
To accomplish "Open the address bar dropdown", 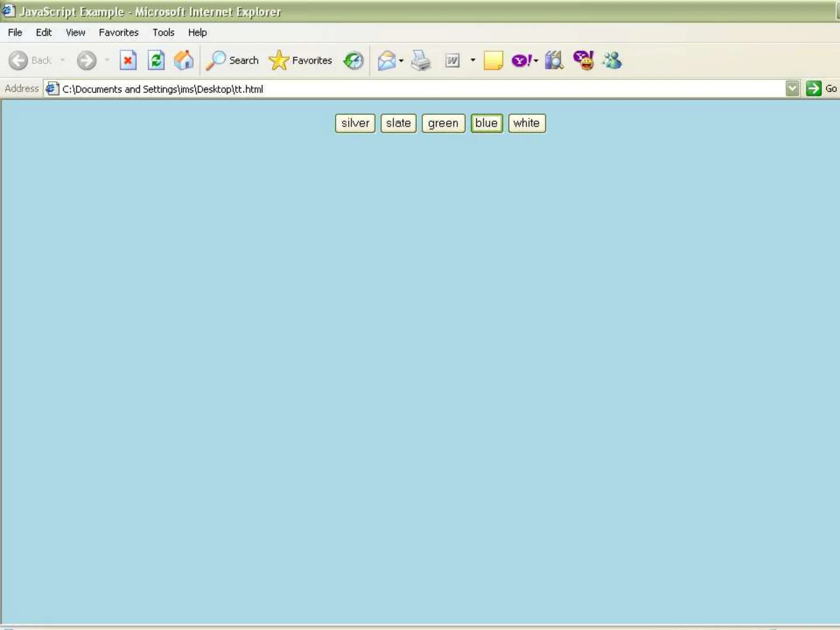I will coord(792,89).
